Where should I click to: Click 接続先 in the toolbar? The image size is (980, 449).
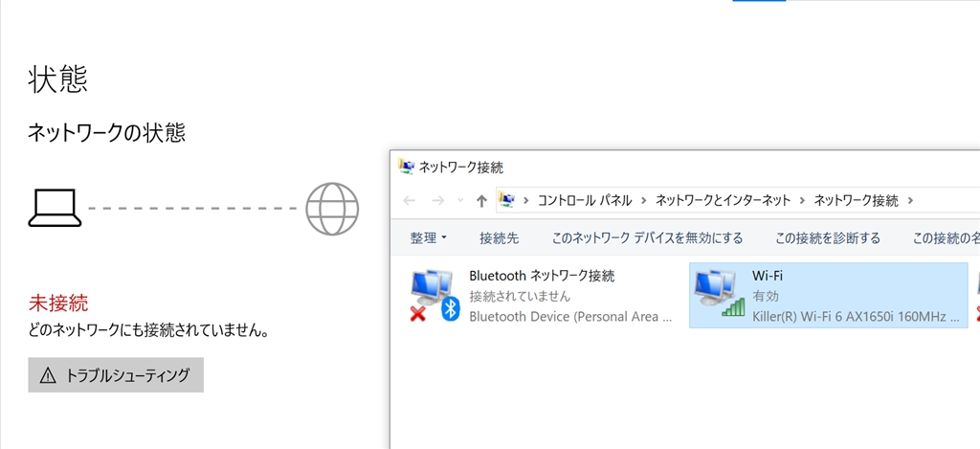click(500, 237)
